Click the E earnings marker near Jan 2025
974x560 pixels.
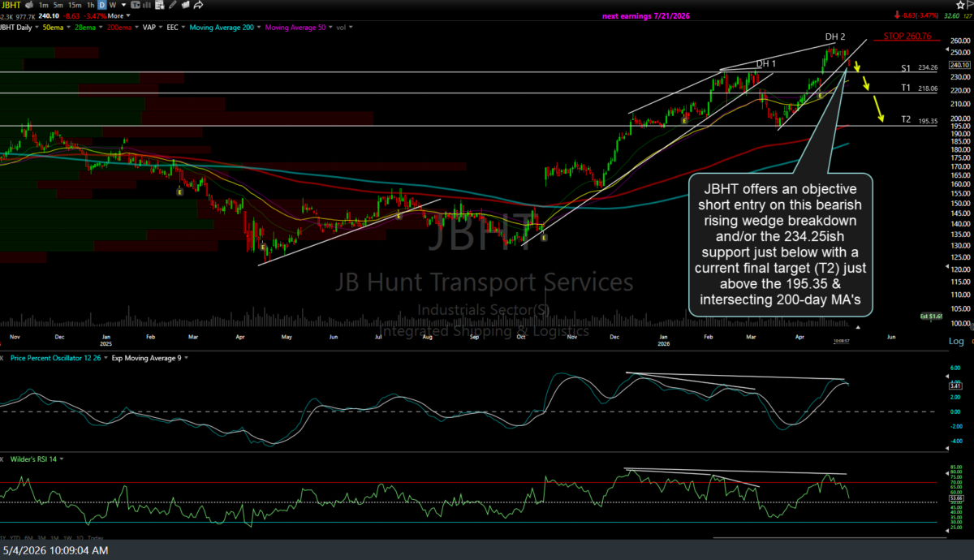tap(179, 192)
